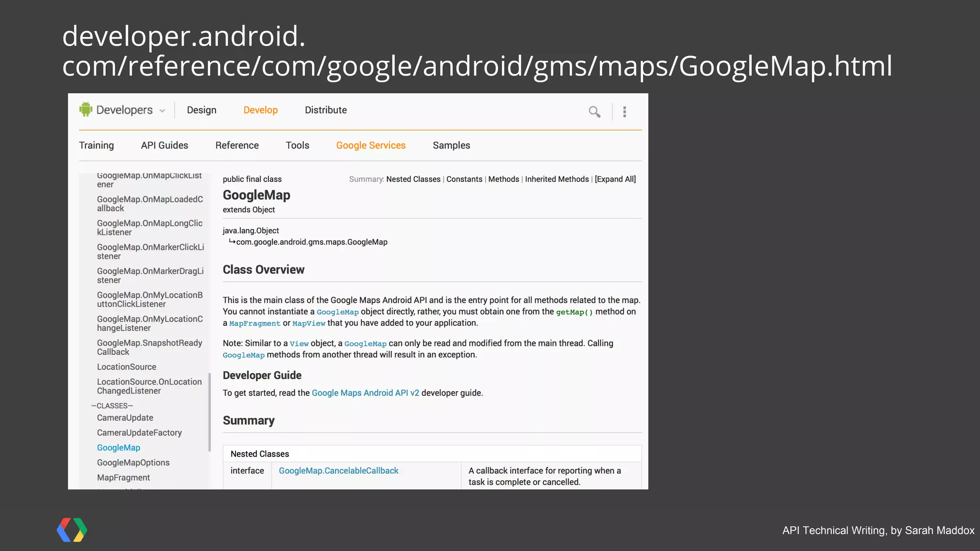Viewport: 980px width, 551px height.
Task: Open the Google Maps Android API v2 link
Action: point(365,393)
